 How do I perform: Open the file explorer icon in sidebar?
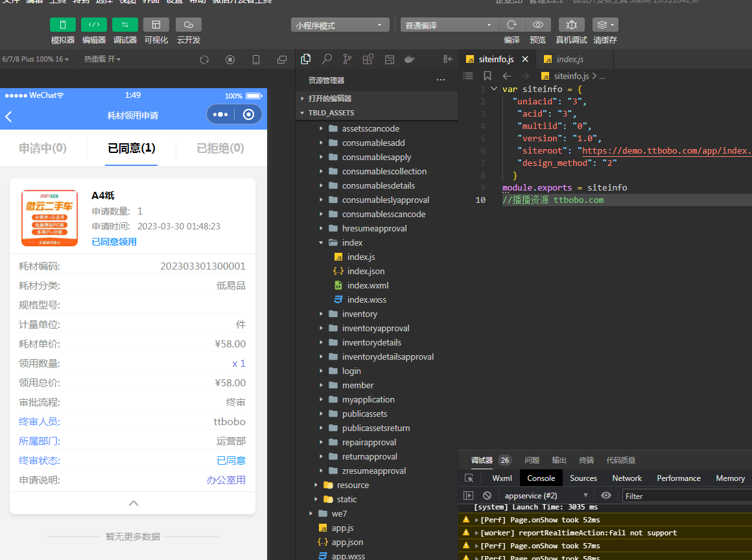[x=306, y=59]
